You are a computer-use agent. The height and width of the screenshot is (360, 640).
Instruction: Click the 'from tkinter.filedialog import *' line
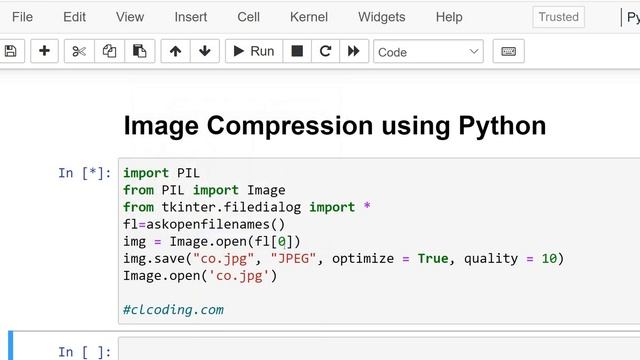click(247, 207)
